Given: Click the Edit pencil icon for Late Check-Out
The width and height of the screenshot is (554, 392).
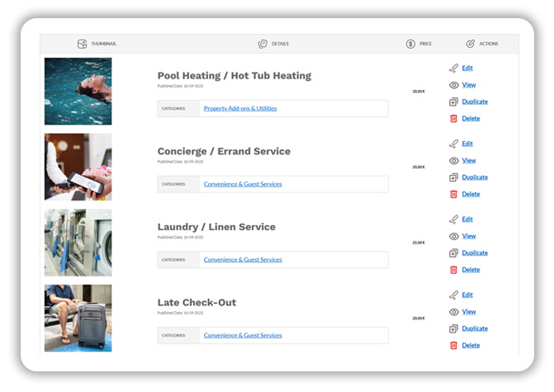Looking at the screenshot, I should pyautogui.click(x=453, y=295).
